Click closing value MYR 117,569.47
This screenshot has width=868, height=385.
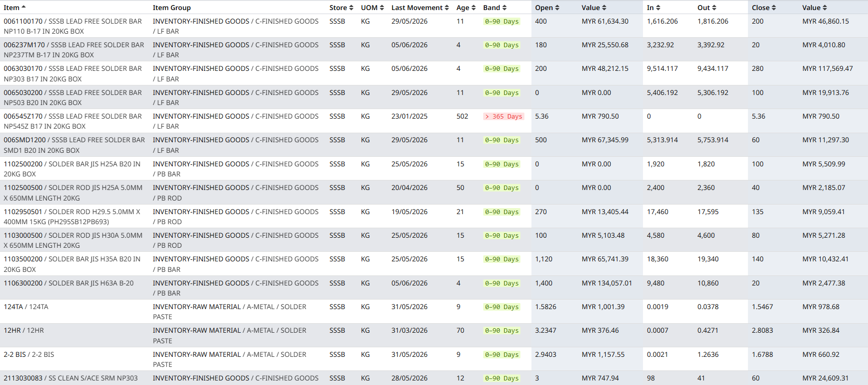pyautogui.click(x=827, y=68)
